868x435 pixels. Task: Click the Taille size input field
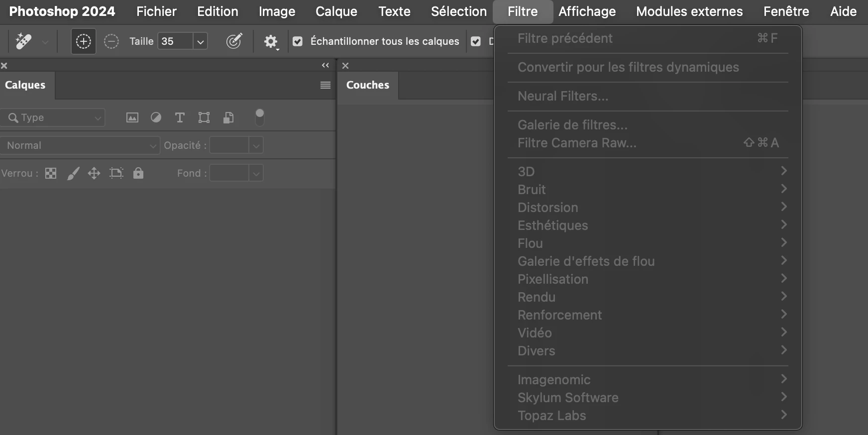point(175,41)
